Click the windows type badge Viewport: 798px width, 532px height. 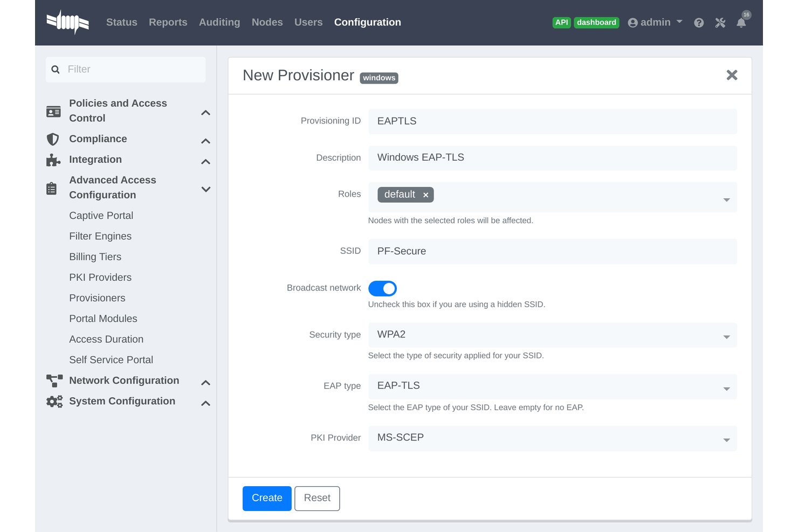click(x=379, y=78)
